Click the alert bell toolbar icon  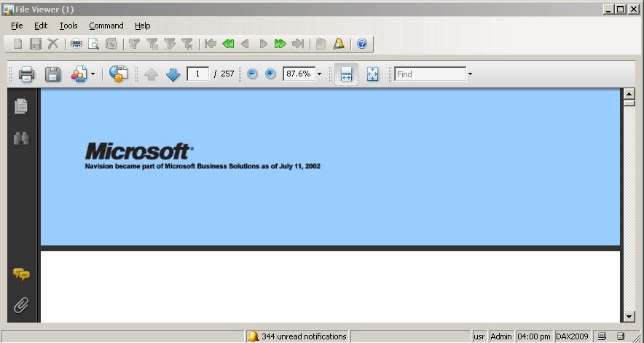pyautogui.click(x=339, y=44)
